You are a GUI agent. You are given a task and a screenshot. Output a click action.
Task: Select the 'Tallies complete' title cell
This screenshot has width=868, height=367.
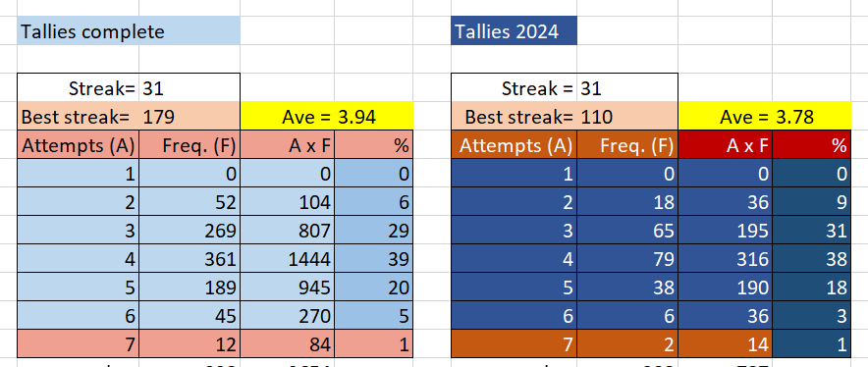[x=129, y=31]
